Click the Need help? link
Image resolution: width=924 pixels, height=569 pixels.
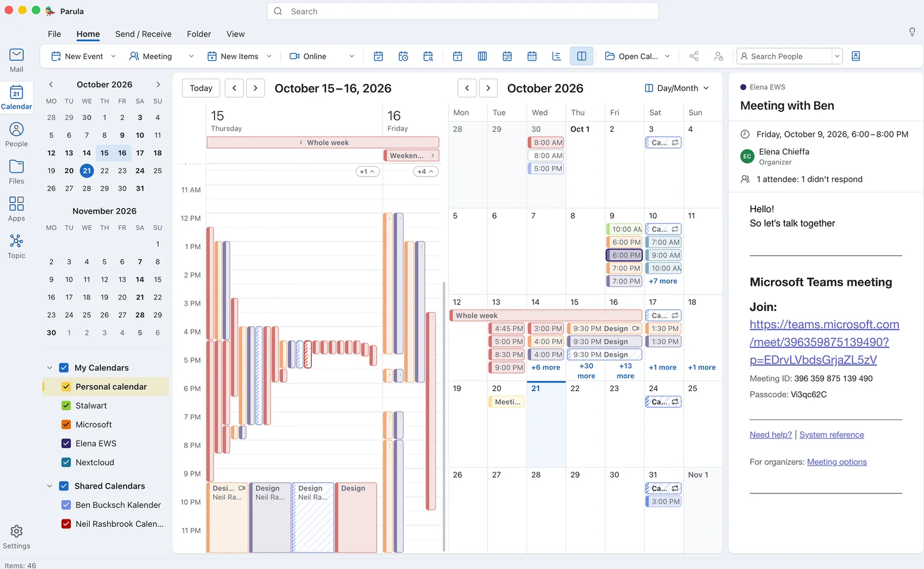click(x=770, y=435)
